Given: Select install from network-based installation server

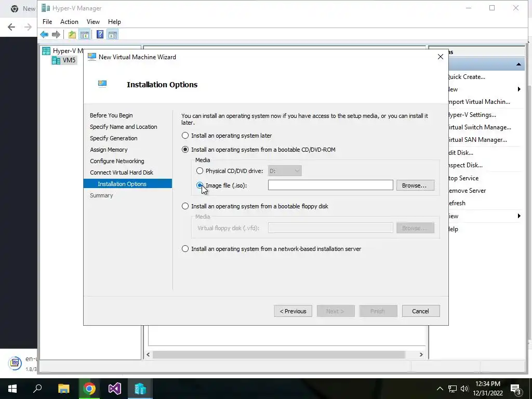Looking at the screenshot, I should [185, 249].
